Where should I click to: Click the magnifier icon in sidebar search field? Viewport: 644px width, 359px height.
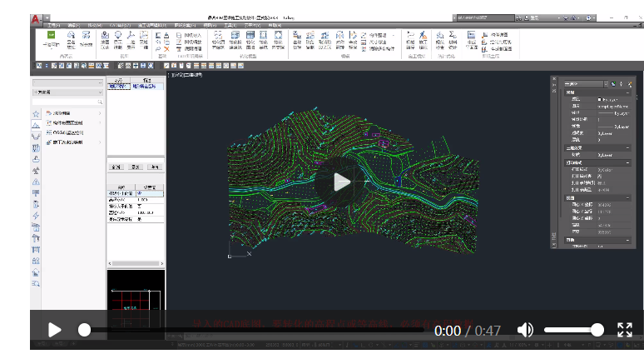[100, 102]
